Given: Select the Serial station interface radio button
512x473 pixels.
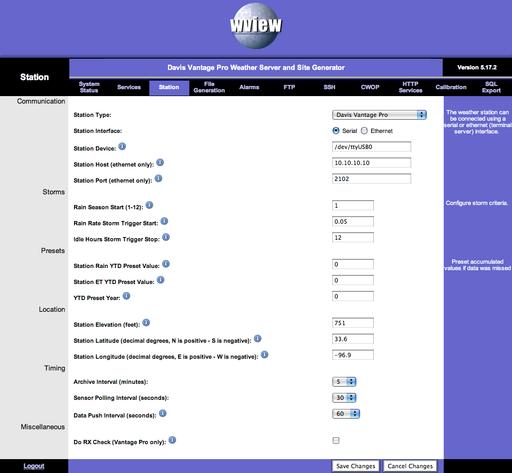Looking at the screenshot, I should click(x=336, y=131).
